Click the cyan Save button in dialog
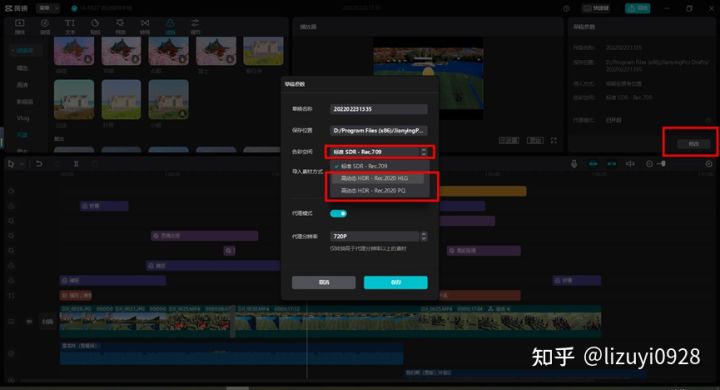The image size is (720, 390). (396, 282)
